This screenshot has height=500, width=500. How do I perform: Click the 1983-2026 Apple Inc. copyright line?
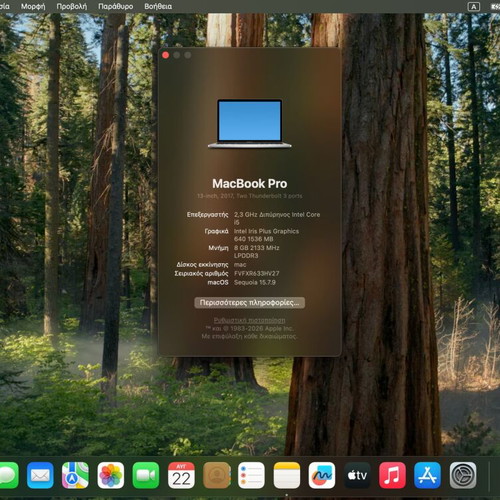tap(249, 329)
